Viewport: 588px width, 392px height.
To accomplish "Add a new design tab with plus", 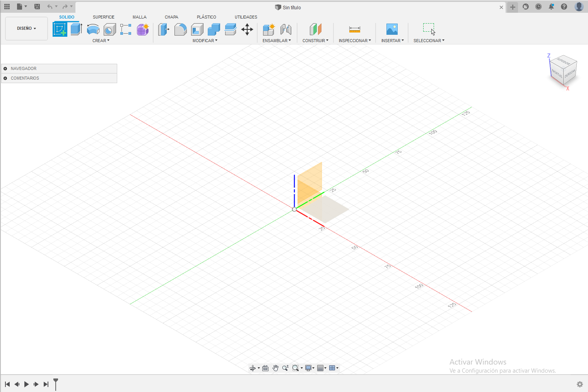I will 513,7.
